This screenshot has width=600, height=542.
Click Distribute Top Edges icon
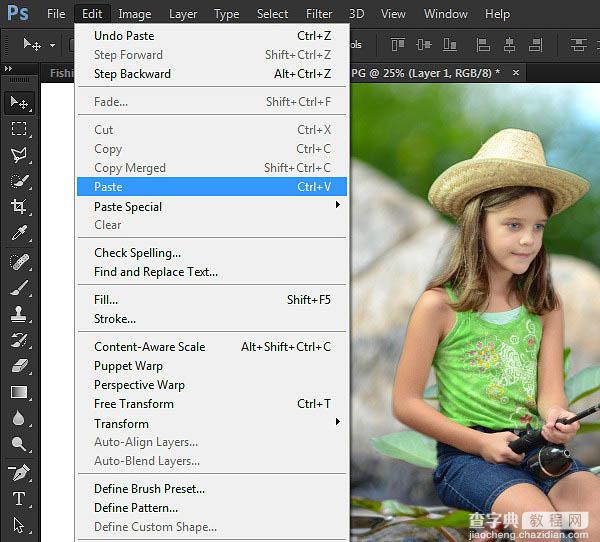[x=578, y=44]
